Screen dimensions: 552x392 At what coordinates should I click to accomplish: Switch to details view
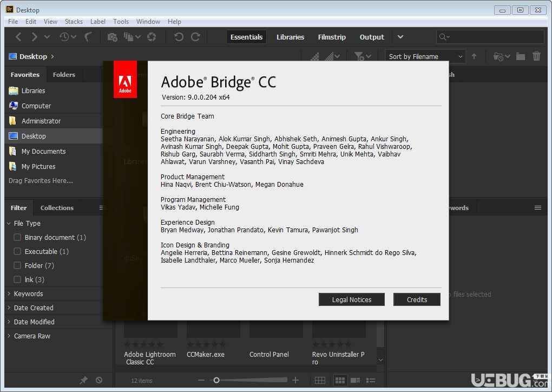355,381
